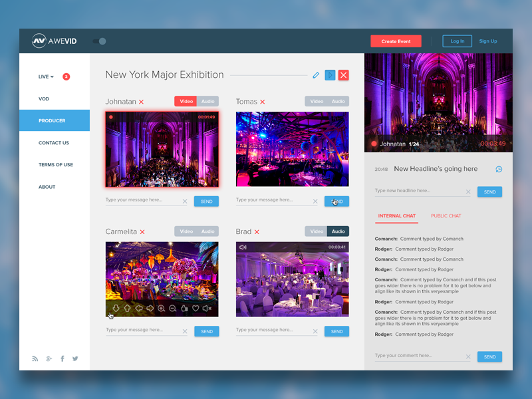Favorite Carmelita's stream using the heart icon

coord(196,307)
